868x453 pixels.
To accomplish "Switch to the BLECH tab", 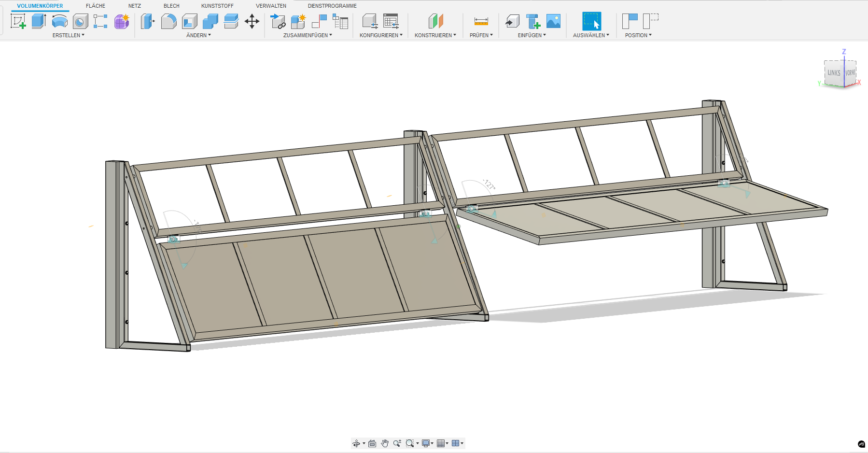I will pos(171,6).
